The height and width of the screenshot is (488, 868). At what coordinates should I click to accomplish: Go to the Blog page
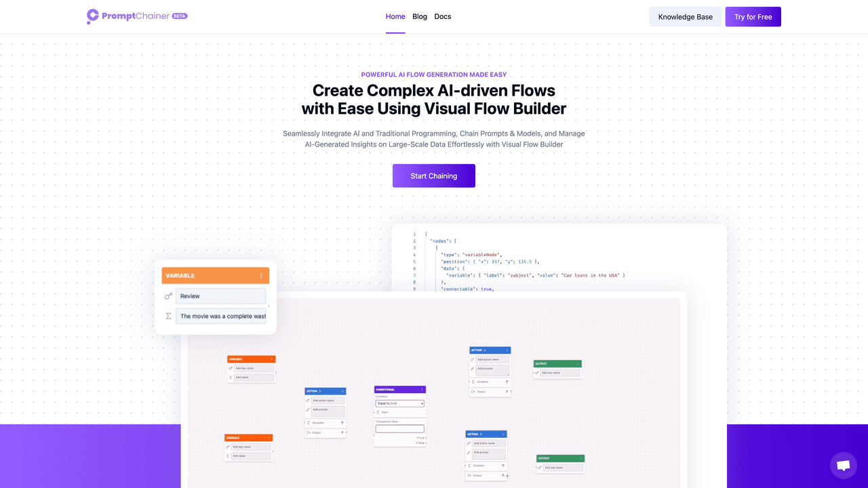[x=420, y=16]
